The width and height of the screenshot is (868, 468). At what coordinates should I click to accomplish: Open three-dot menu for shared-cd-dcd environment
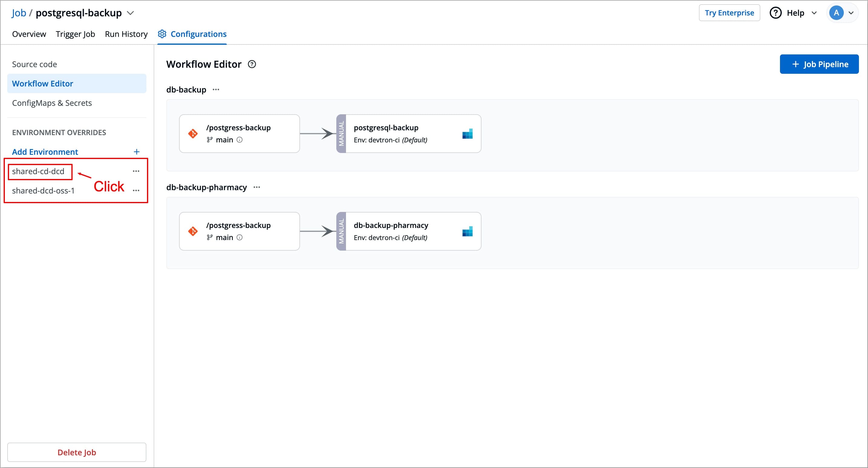[x=136, y=171]
